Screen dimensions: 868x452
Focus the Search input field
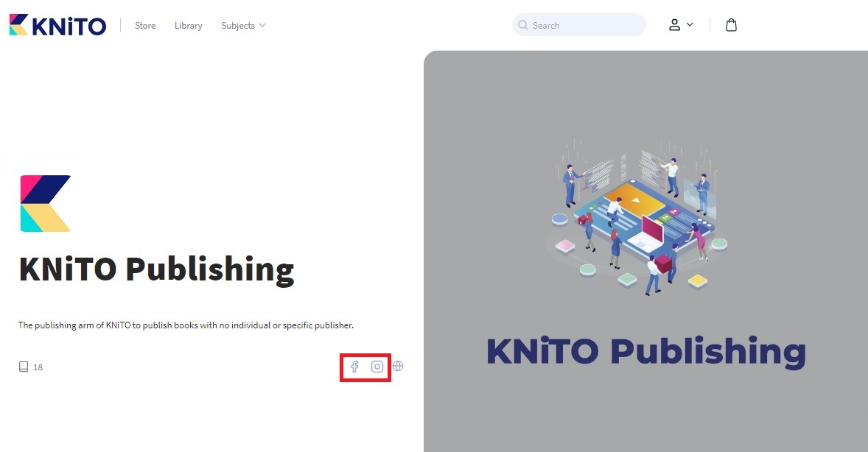pos(586,25)
